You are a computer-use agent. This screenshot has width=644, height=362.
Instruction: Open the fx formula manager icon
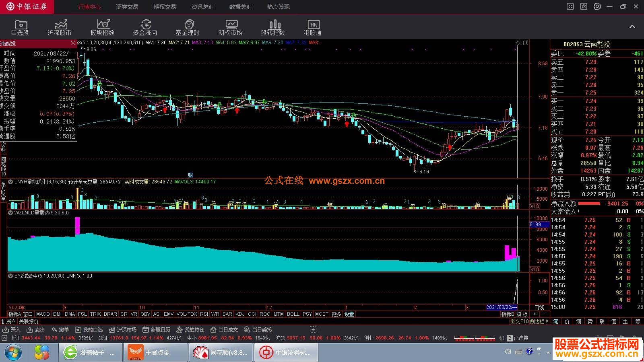(584, 6)
